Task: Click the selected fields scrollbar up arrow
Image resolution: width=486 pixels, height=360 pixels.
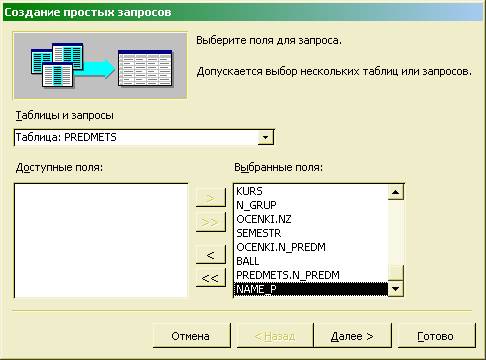Action: pos(396,192)
